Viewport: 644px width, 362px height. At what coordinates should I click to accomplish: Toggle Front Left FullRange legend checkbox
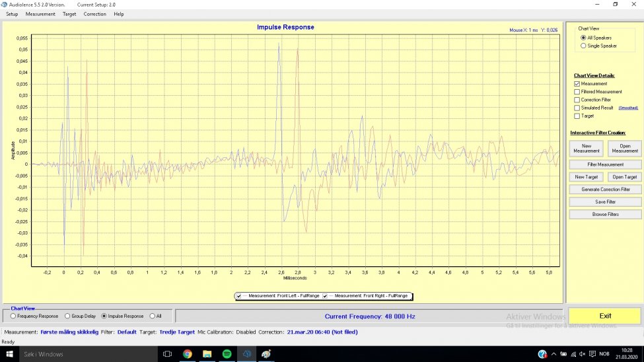pyautogui.click(x=239, y=296)
